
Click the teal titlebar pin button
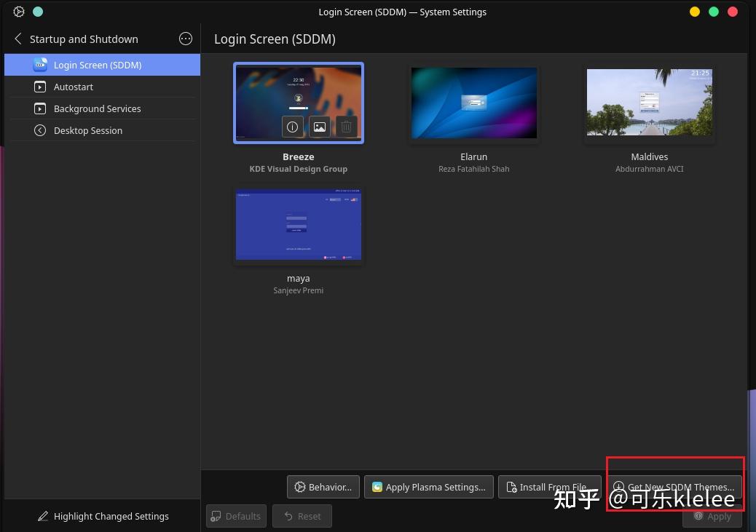(x=38, y=12)
